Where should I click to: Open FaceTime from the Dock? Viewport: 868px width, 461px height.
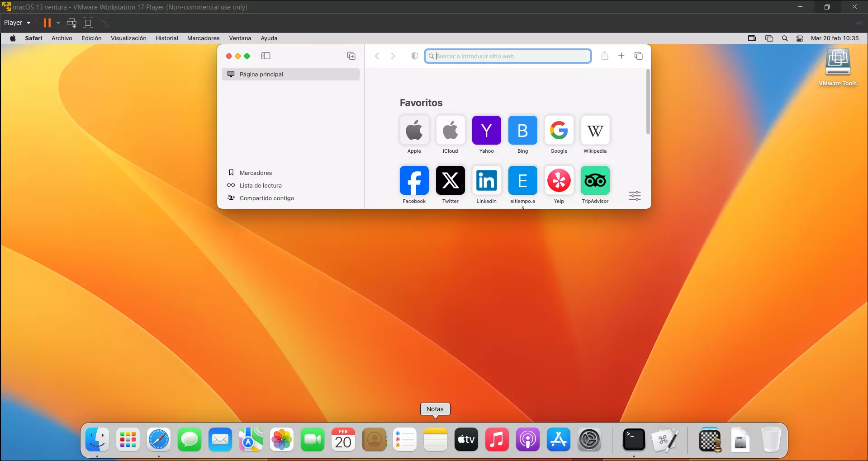click(313, 439)
